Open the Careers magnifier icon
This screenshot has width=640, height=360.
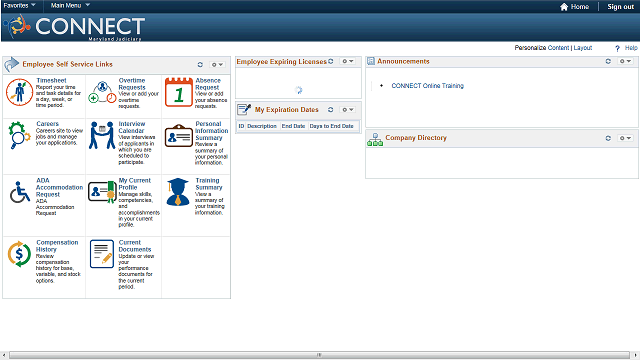(19, 135)
